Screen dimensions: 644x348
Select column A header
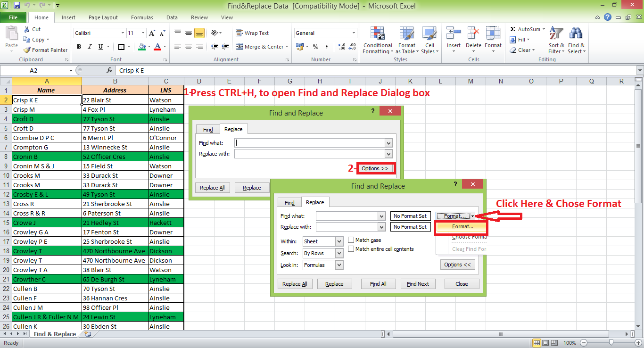(47, 81)
